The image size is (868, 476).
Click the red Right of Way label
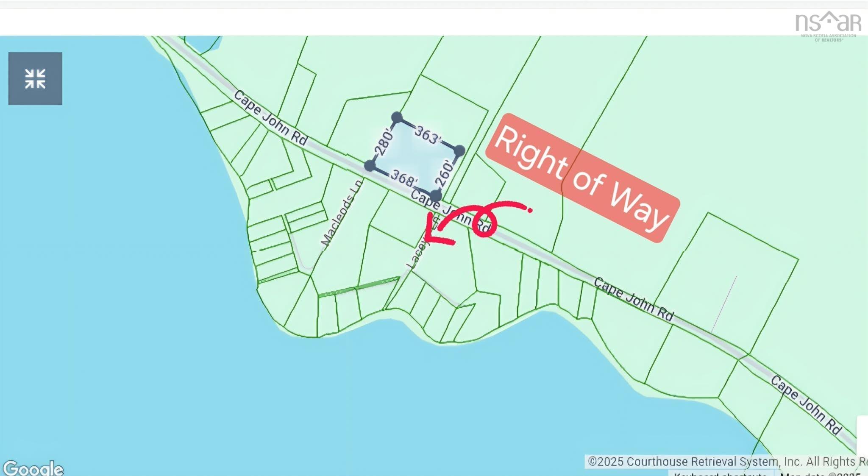click(582, 178)
